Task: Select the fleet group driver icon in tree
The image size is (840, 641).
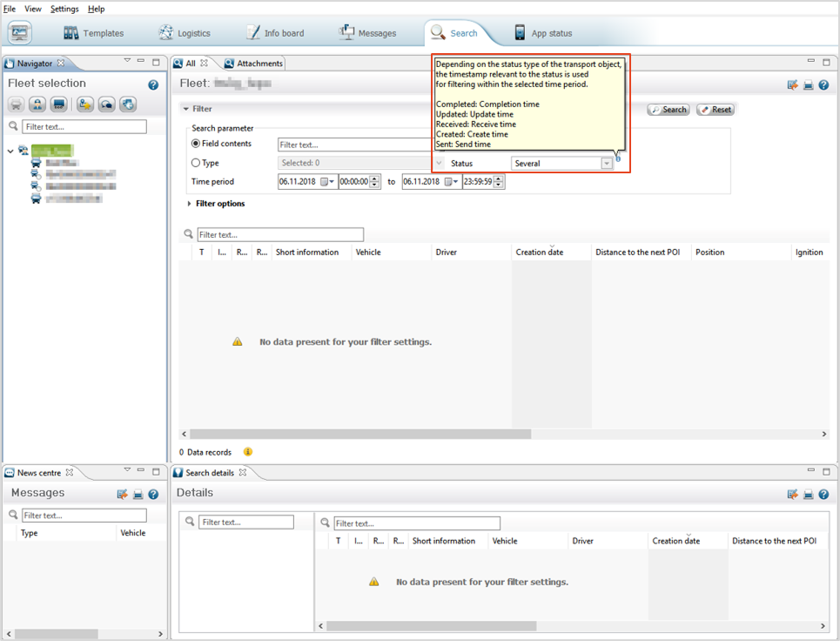Action: pos(23,151)
